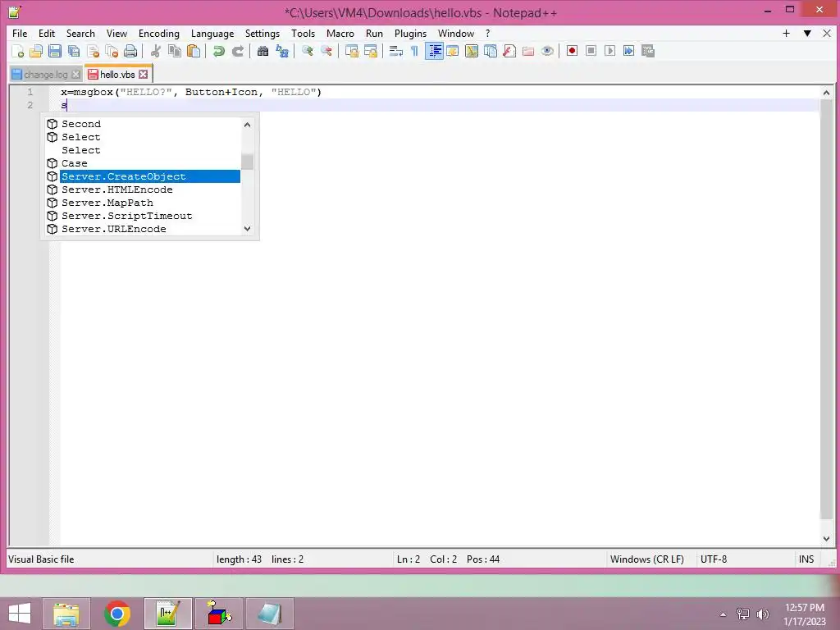The width and height of the screenshot is (840, 630).
Task: Cut selection using the scissors icon
Action: [156, 51]
